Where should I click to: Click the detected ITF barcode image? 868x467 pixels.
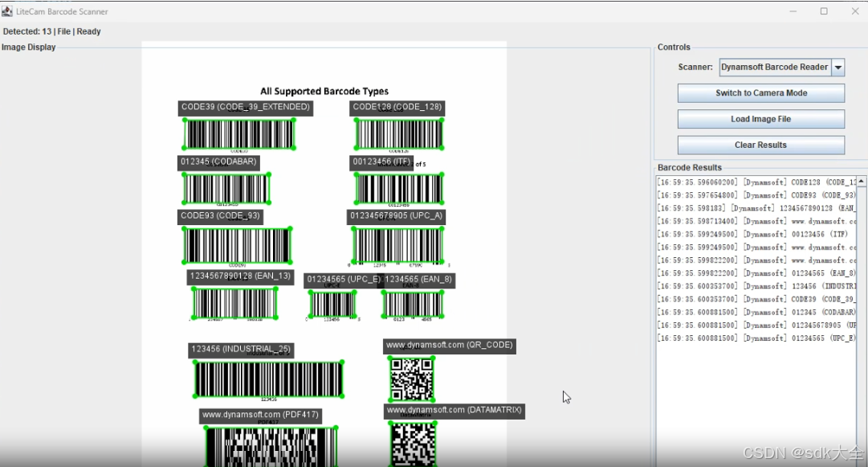(399, 189)
